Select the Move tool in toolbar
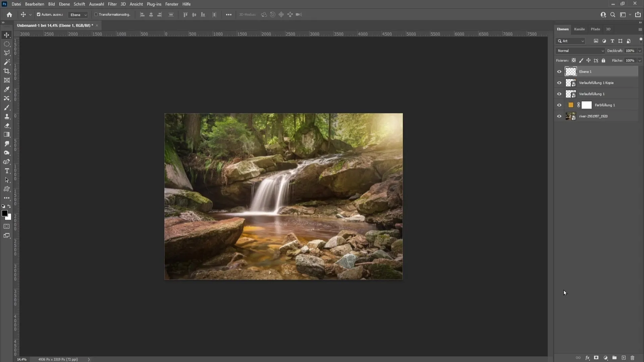The width and height of the screenshot is (644, 362). (6, 35)
